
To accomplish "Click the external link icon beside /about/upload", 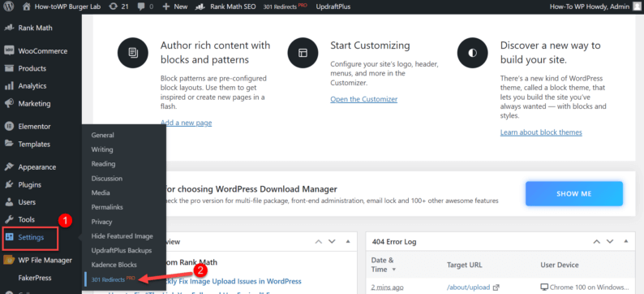I will click(496, 287).
